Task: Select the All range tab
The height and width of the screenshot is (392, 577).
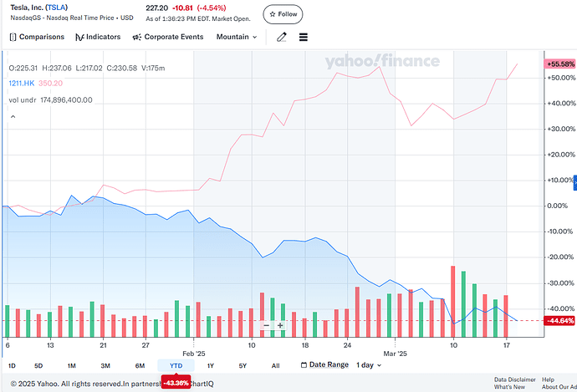Action: [x=276, y=365]
